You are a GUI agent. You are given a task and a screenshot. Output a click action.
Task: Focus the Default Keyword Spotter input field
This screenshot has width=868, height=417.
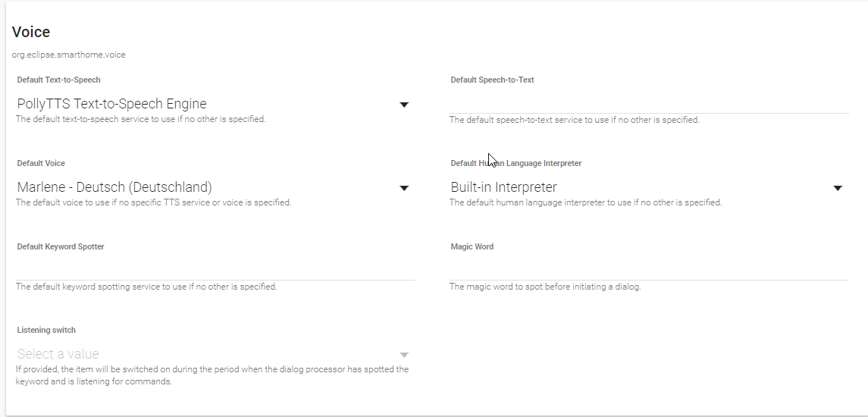pyautogui.click(x=215, y=270)
